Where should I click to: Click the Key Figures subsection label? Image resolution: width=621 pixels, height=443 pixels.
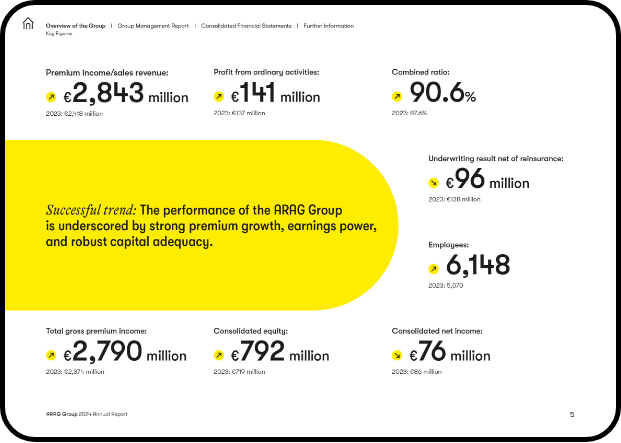(57, 33)
